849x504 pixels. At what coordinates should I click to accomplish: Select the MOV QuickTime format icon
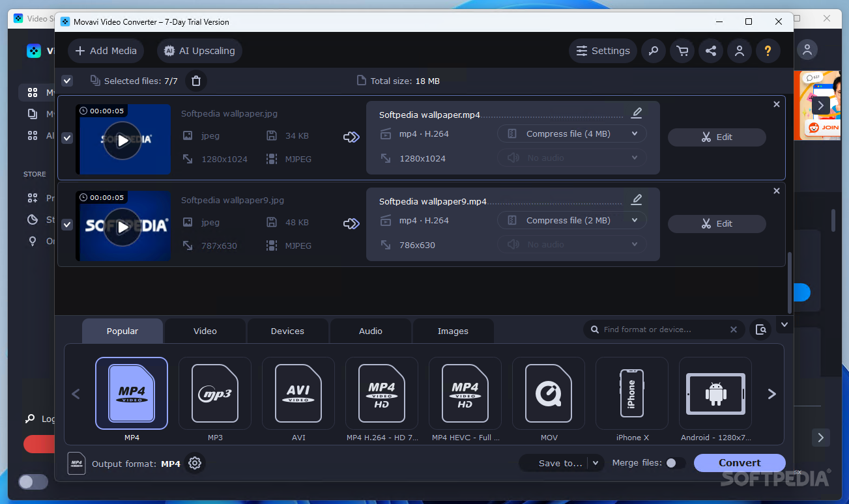point(549,393)
